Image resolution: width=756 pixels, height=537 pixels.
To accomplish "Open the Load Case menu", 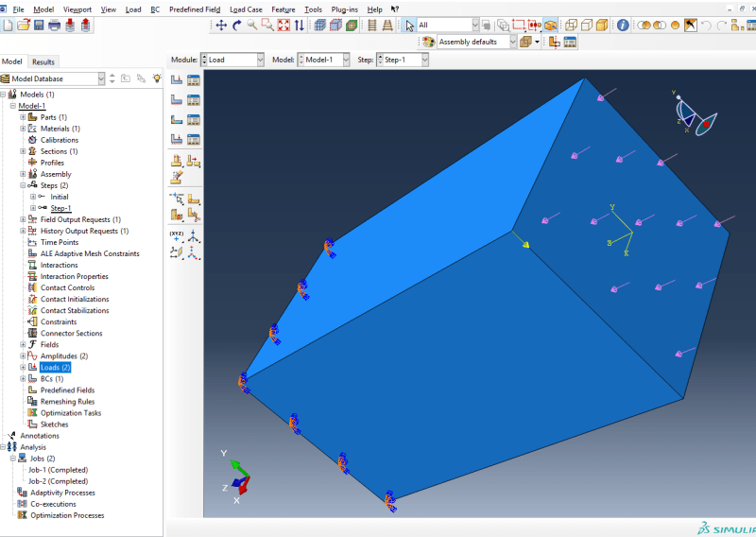I will pos(246,9).
